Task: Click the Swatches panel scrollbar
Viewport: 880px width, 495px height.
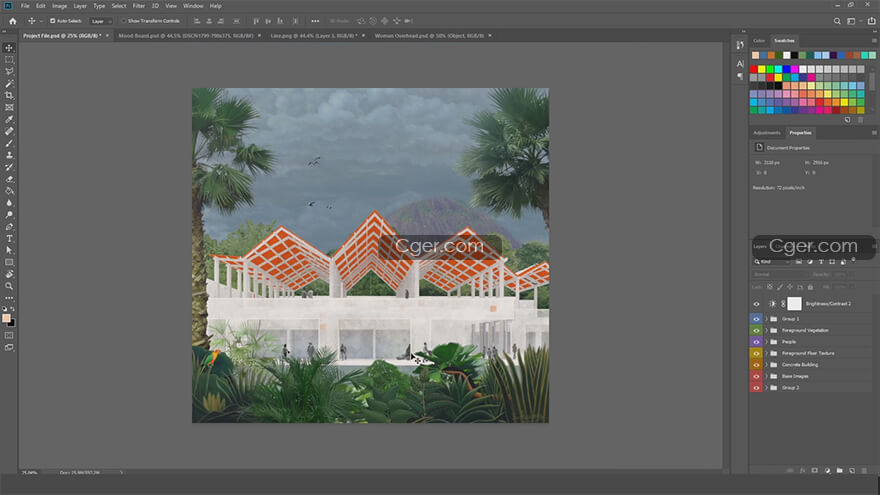Action: pyautogui.click(x=872, y=81)
